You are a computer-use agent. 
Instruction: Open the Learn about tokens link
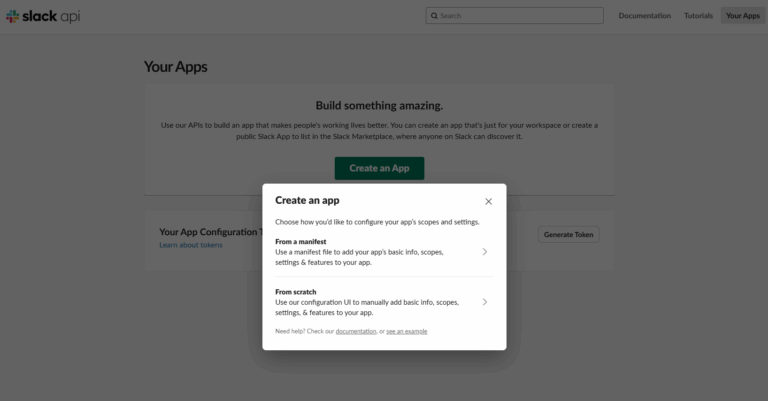pyautogui.click(x=191, y=245)
